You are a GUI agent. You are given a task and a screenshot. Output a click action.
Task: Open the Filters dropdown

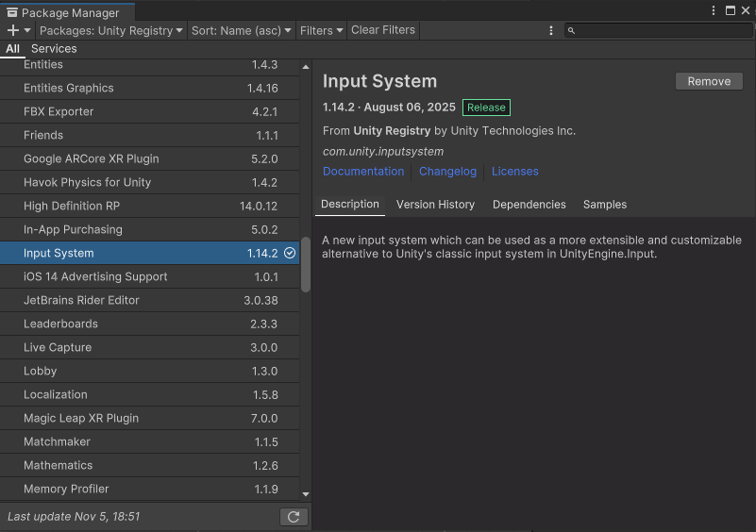[x=321, y=30]
